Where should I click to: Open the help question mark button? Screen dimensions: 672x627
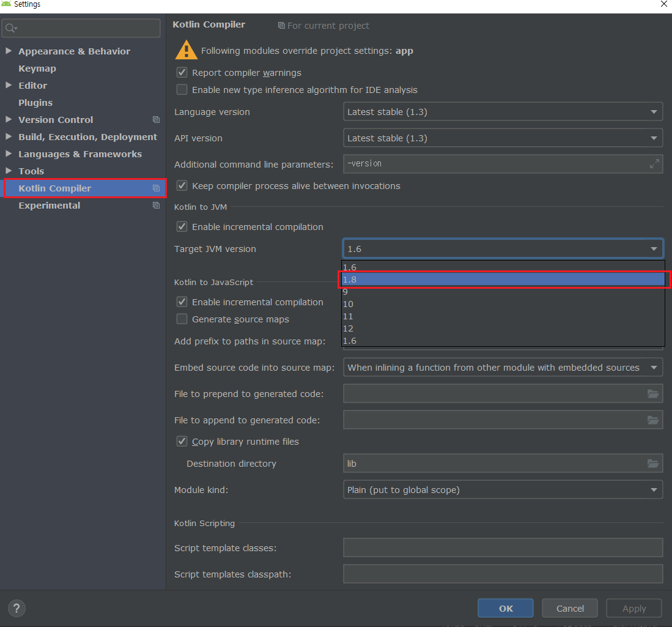[x=17, y=608]
